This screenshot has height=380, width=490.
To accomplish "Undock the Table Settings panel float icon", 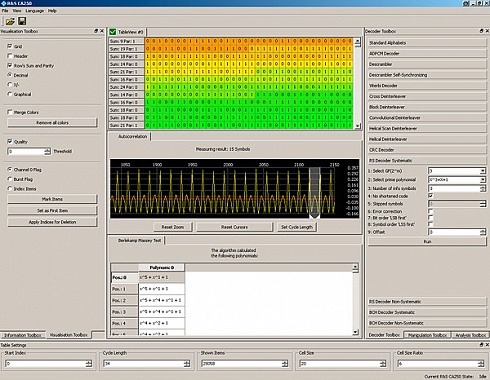I will tap(481, 345).
